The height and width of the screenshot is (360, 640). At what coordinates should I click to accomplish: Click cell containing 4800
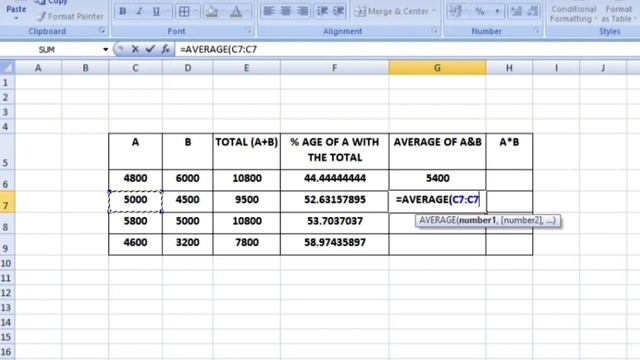tap(135, 180)
